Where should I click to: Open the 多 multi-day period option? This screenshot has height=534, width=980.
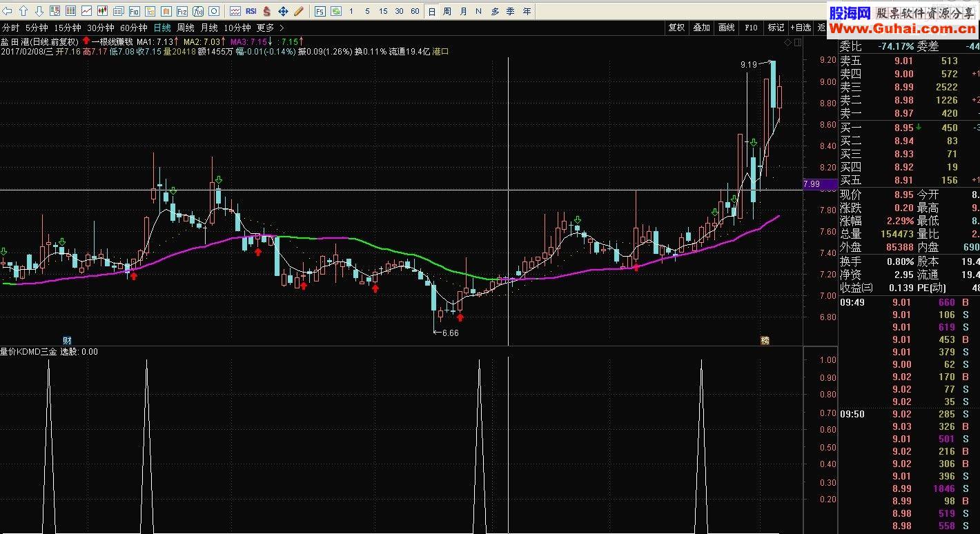495,11
